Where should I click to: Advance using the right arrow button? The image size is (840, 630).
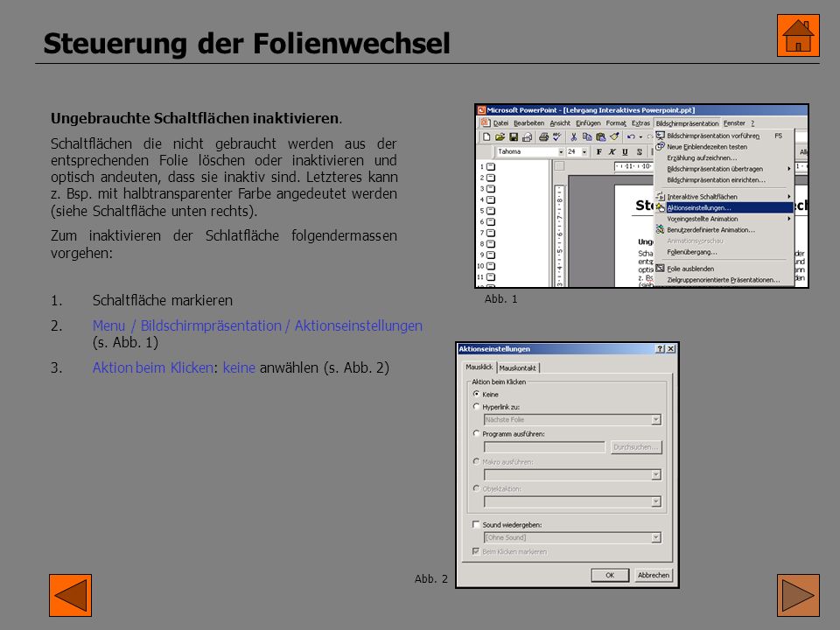pyautogui.click(x=798, y=595)
